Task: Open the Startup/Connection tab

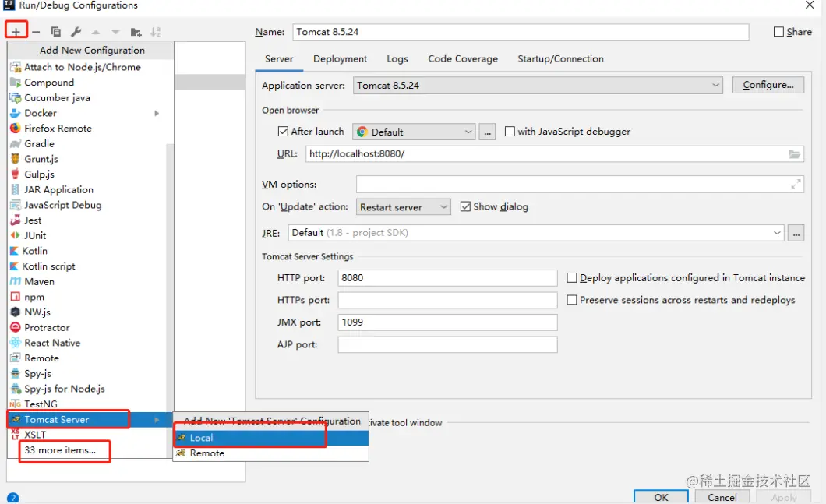Action: tap(560, 58)
